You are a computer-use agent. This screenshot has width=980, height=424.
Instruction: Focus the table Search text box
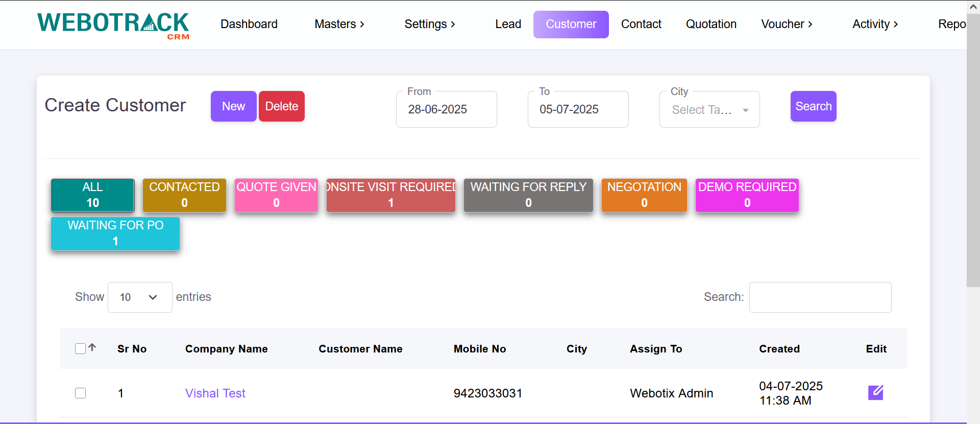pos(820,297)
